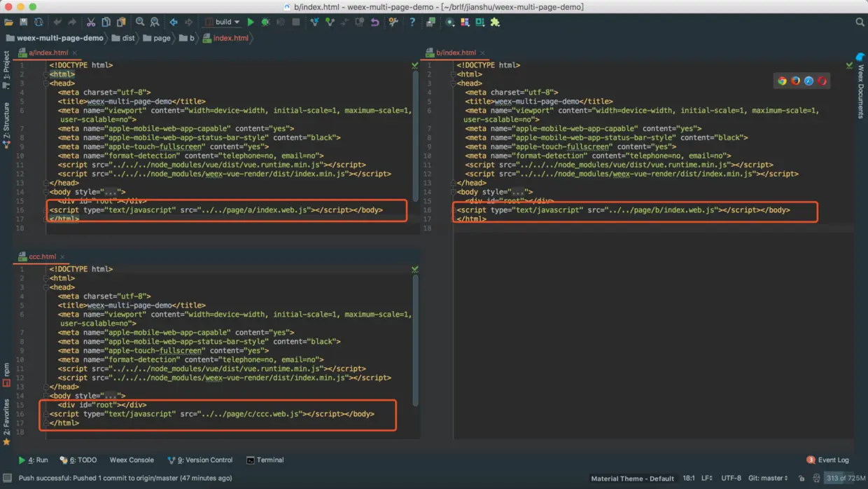The width and height of the screenshot is (868, 489).
Task: Toggle fold marker beside a/index.html head tag
Action: (46, 83)
